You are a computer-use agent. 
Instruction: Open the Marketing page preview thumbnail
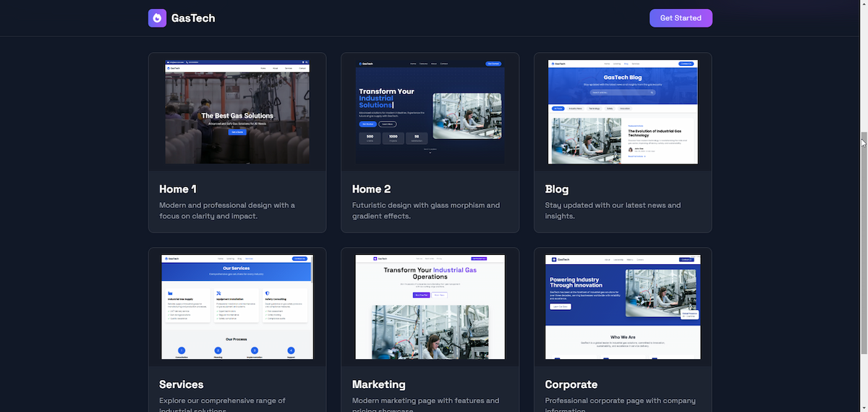tap(430, 307)
